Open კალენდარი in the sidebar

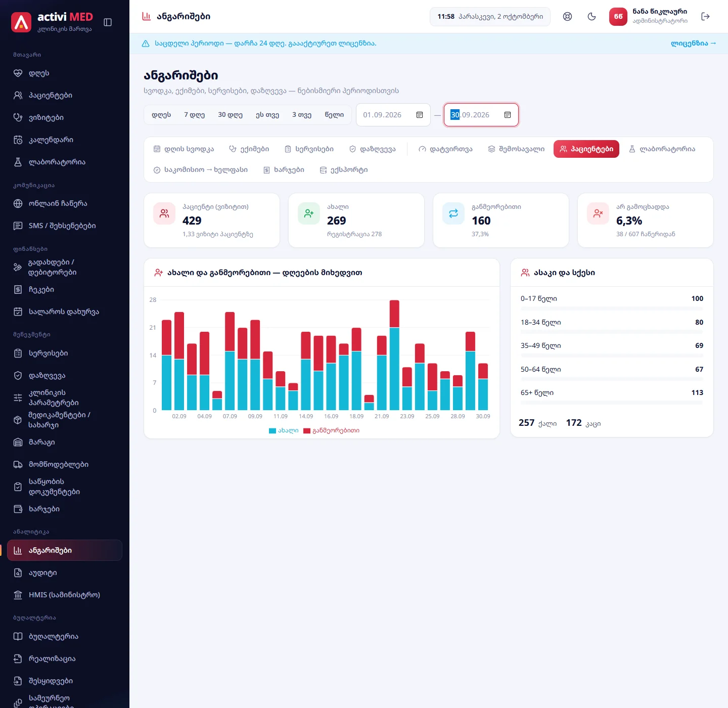tap(65, 140)
